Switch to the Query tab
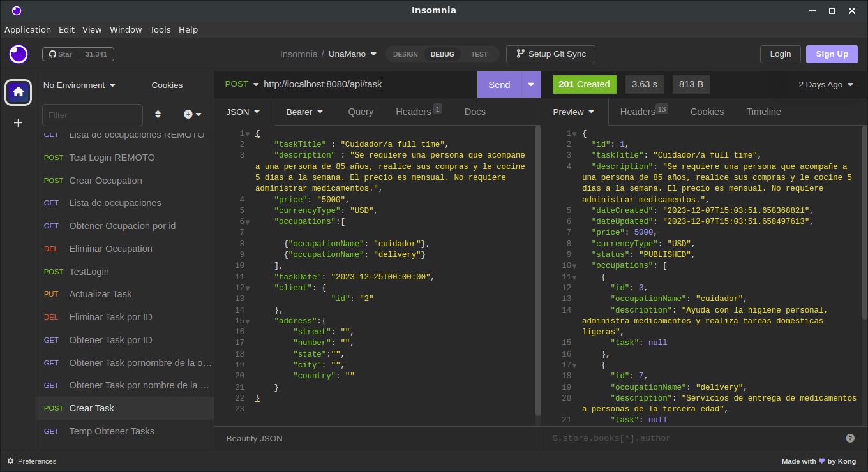Screen dimensions: 868x472 tap(361, 112)
